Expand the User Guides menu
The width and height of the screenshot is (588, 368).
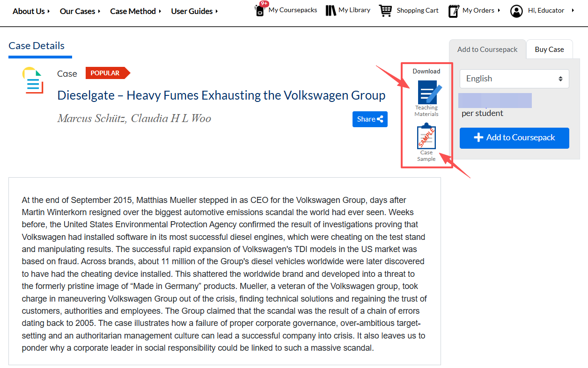[194, 11]
